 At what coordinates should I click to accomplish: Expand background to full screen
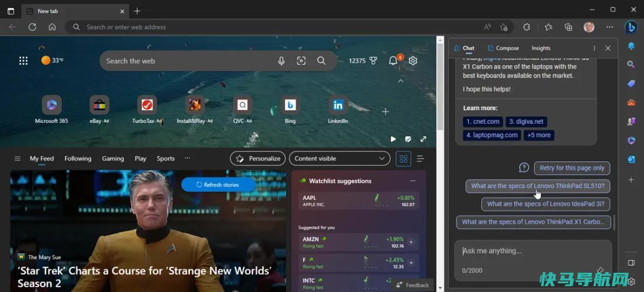coord(423,139)
